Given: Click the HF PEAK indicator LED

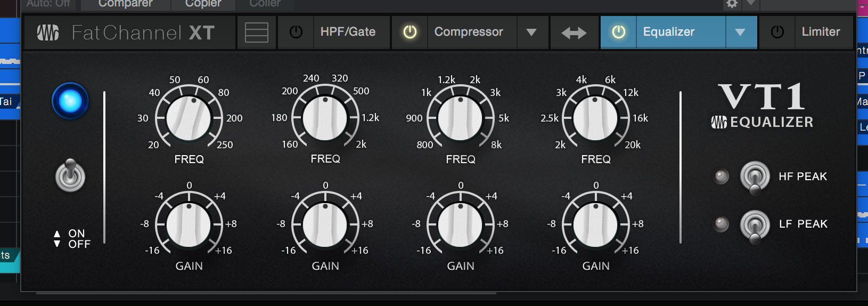Looking at the screenshot, I should (722, 176).
